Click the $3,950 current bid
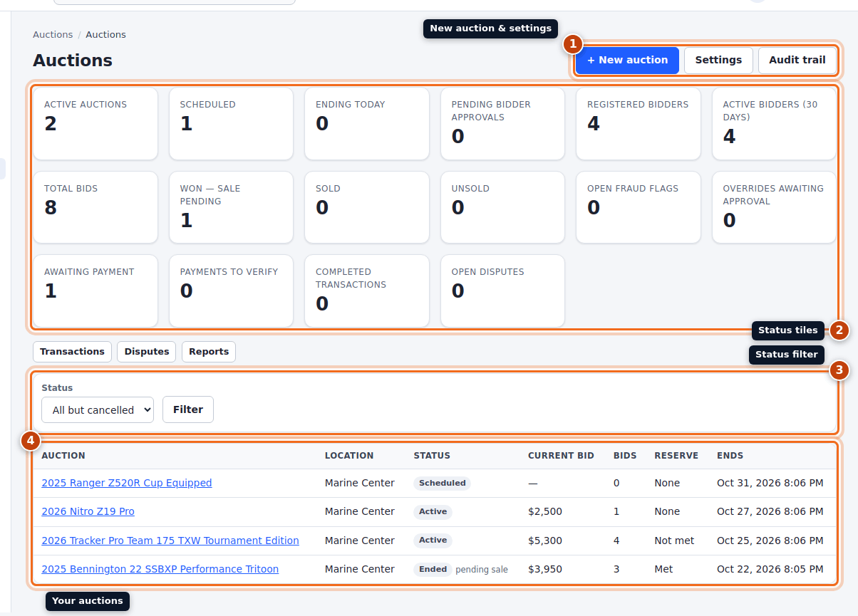Image resolution: width=858 pixels, height=616 pixels. pyautogui.click(x=545, y=569)
